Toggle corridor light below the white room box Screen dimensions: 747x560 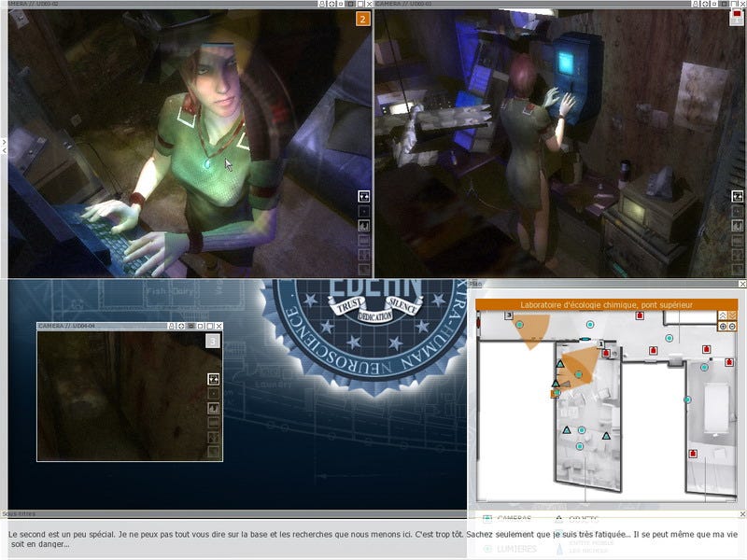[x=669, y=338]
